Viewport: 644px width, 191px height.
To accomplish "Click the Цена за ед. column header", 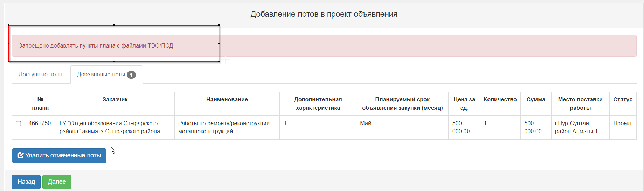I will 464,104.
